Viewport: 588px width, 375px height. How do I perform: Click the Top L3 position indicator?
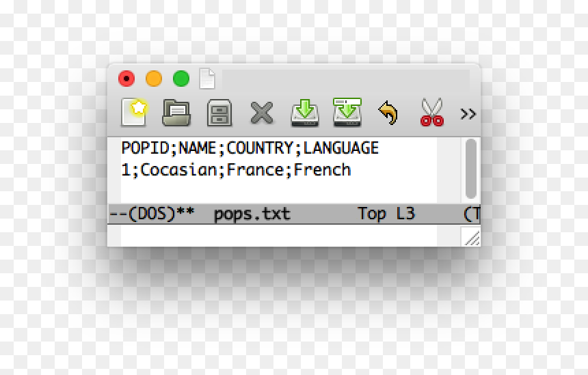pyautogui.click(x=386, y=214)
